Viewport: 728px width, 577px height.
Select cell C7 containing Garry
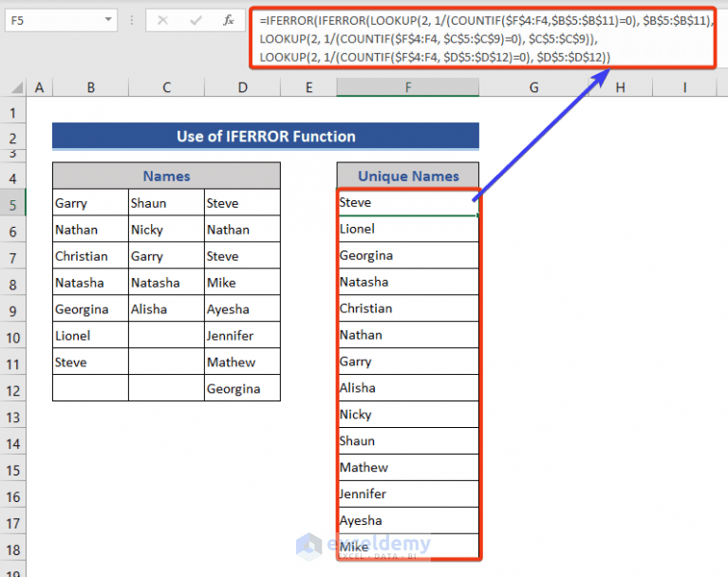click(166, 255)
